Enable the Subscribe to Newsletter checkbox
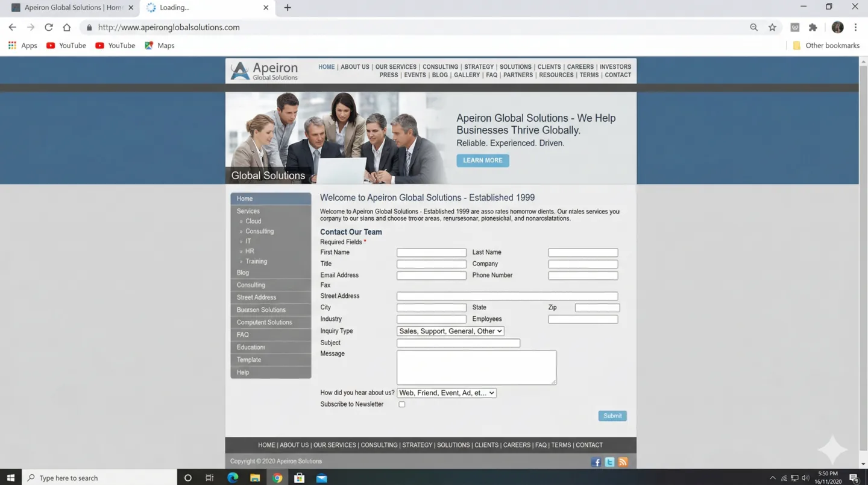The width and height of the screenshot is (868, 485). tap(401, 404)
